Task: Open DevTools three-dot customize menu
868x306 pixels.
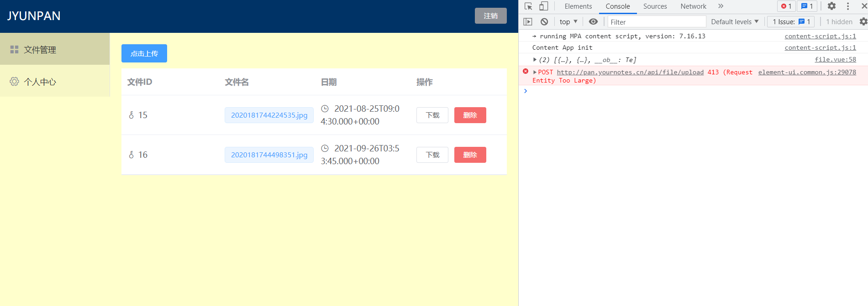Action: pyautogui.click(x=848, y=6)
